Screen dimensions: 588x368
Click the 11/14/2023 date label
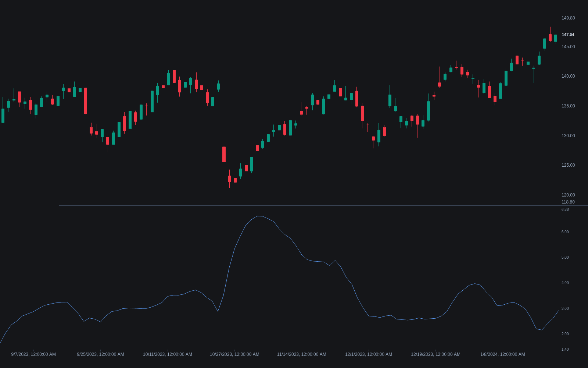coord(301,354)
